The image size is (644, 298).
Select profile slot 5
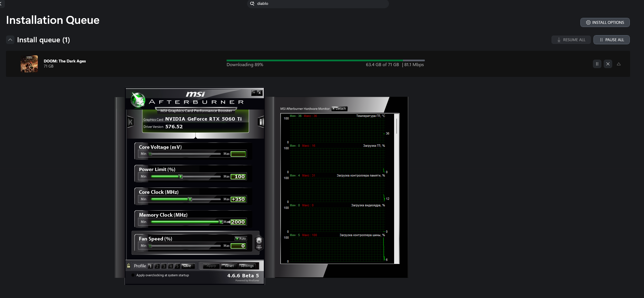click(177, 266)
